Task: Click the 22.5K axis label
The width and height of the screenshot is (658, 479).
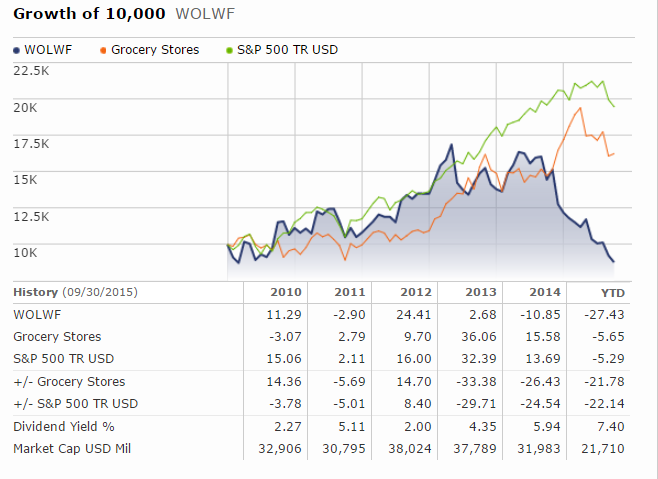Action: [x=31, y=71]
